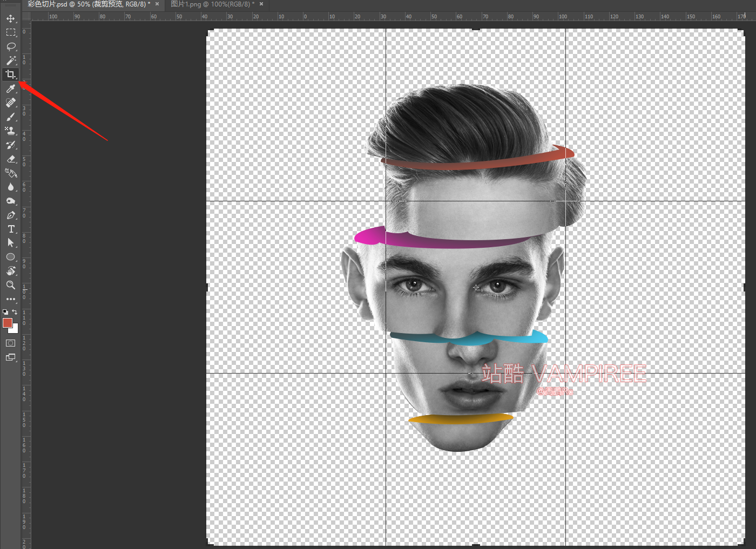Select the Zoom magnifier tool
Viewport: 756px width, 549px height.
click(x=10, y=285)
